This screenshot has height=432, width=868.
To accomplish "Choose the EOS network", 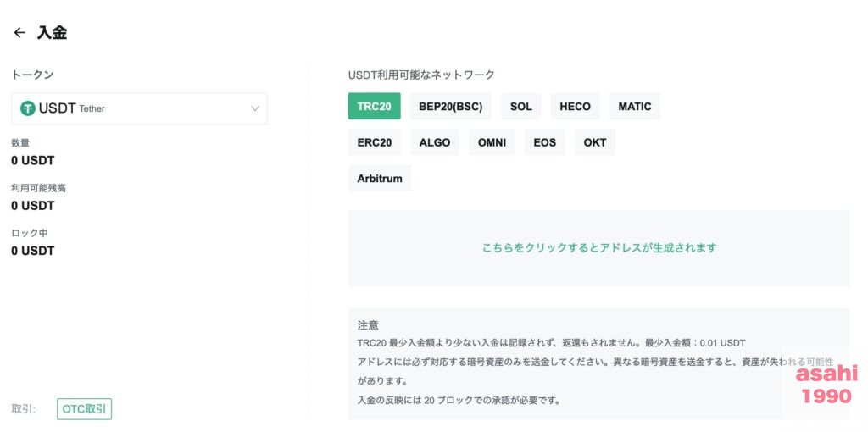I will (x=545, y=142).
